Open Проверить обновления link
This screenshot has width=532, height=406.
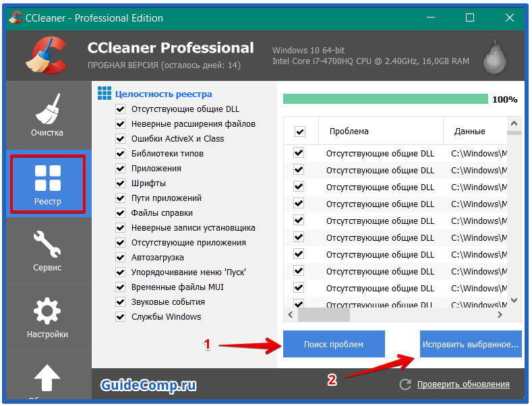[x=463, y=384]
